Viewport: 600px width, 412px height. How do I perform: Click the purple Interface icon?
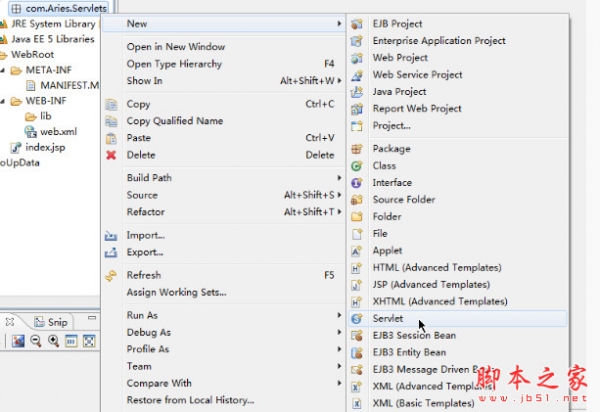(x=357, y=183)
